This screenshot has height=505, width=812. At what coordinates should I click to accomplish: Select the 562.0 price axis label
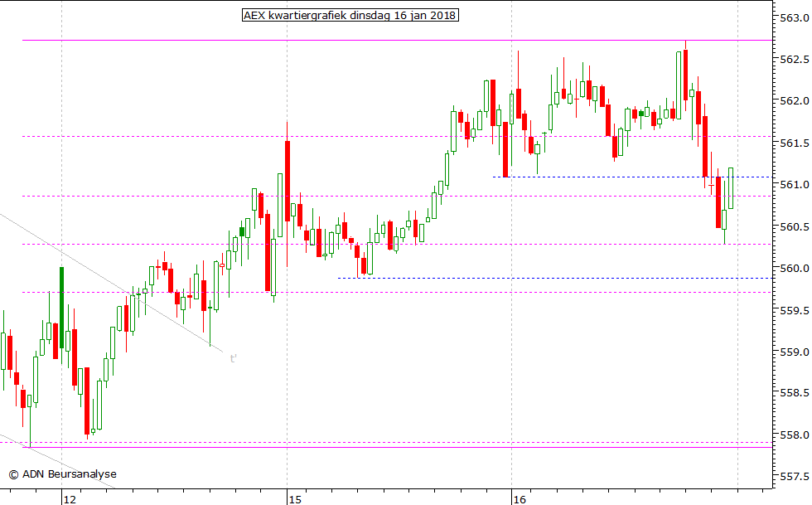794,101
